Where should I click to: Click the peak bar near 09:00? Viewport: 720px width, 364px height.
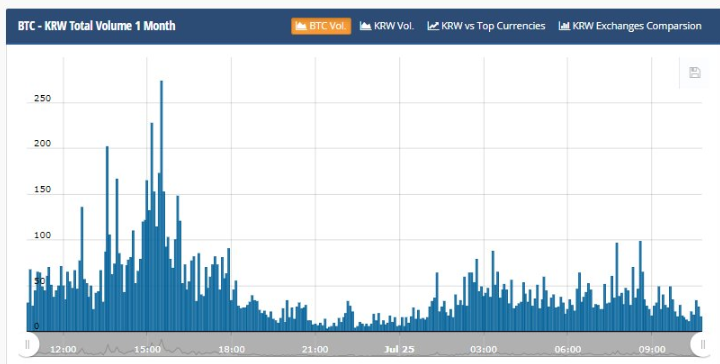[640, 286]
